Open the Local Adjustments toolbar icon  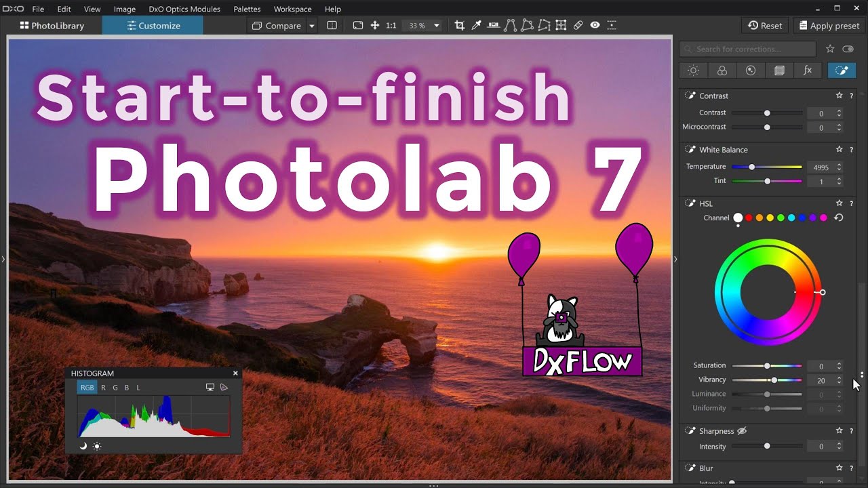(x=612, y=26)
